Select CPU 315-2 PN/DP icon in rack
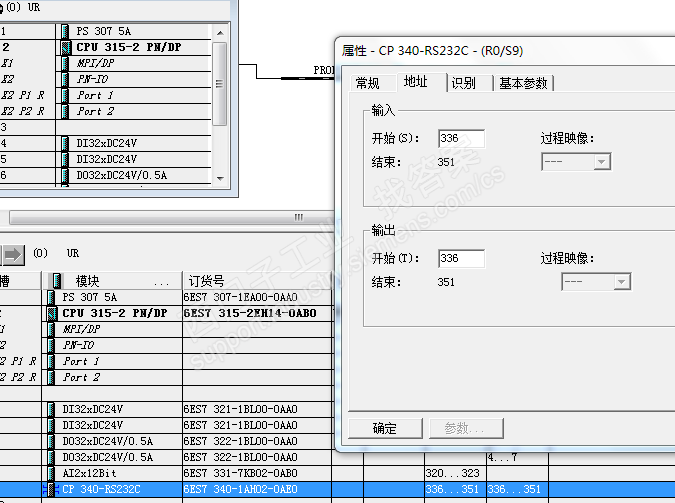 click(x=65, y=47)
